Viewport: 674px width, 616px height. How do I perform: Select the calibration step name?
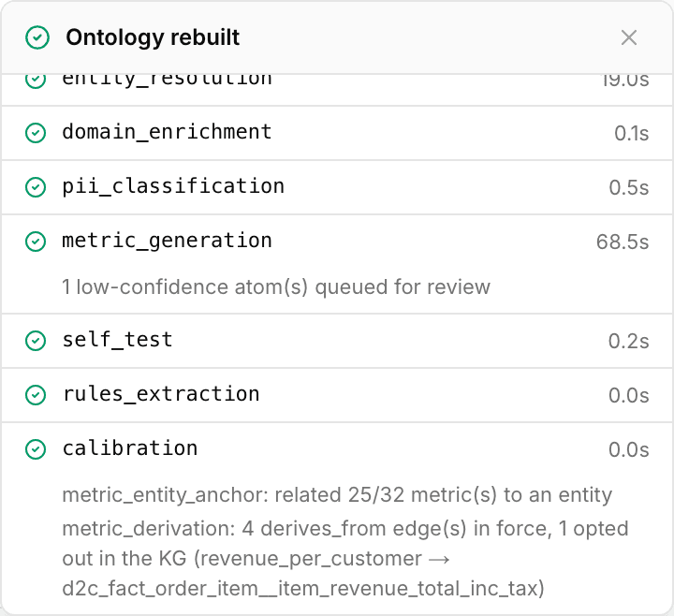(x=130, y=448)
